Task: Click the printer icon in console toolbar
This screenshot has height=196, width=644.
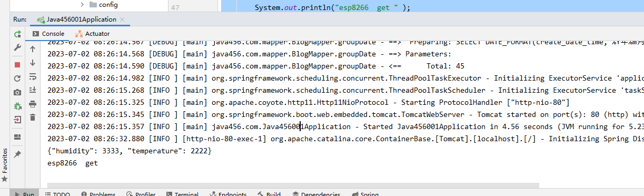Action: 33,103
